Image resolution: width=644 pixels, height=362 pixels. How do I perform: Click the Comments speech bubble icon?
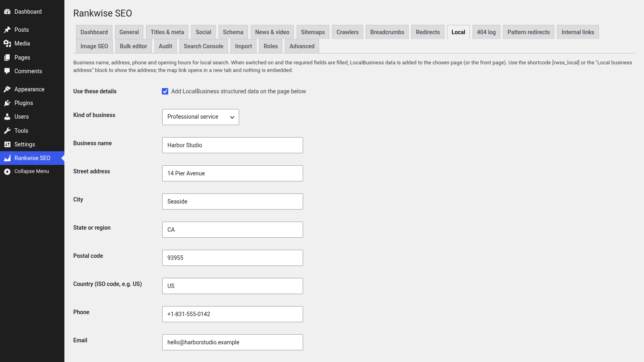point(7,71)
